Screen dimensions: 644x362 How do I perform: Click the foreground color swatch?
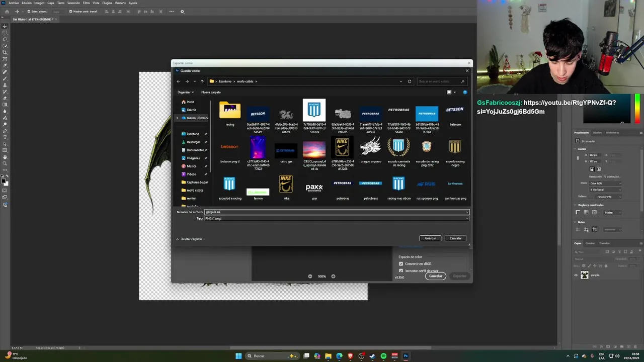(4, 180)
